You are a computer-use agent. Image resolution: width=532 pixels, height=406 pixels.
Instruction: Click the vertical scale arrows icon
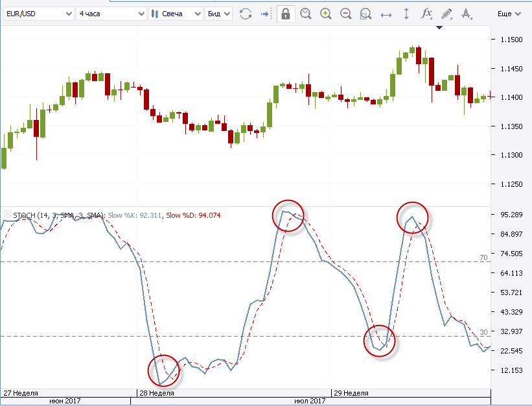pos(406,14)
